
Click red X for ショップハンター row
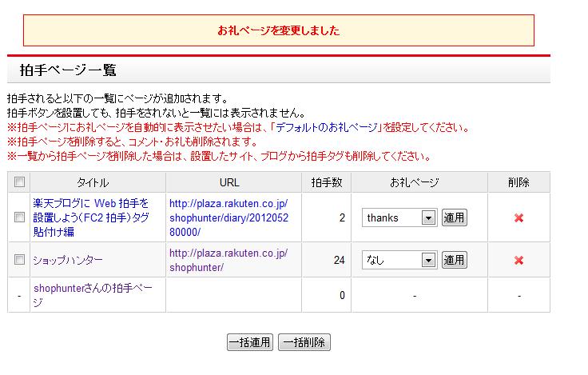click(518, 260)
